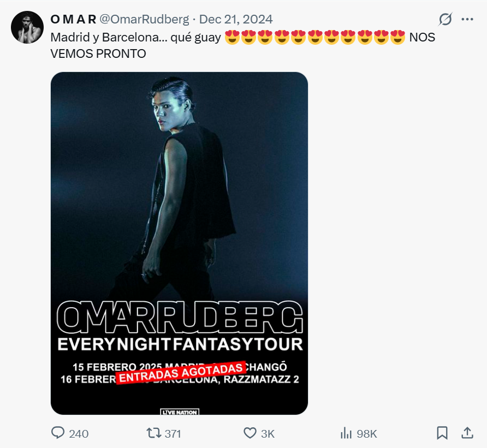Image resolution: width=487 pixels, height=448 pixels.
Task: Click the 3K likes count
Action: (268, 434)
